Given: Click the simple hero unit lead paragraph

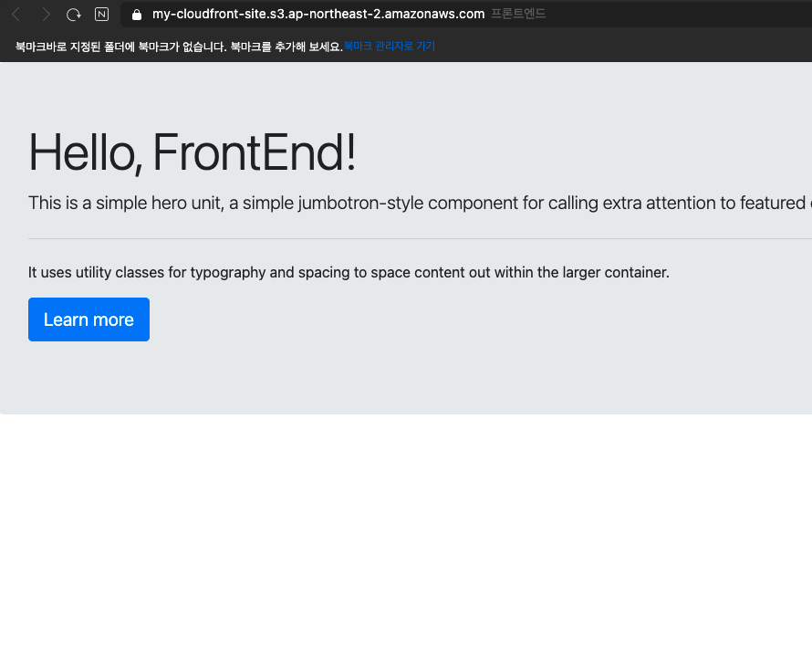Looking at the screenshot, I should click(420, 204).
